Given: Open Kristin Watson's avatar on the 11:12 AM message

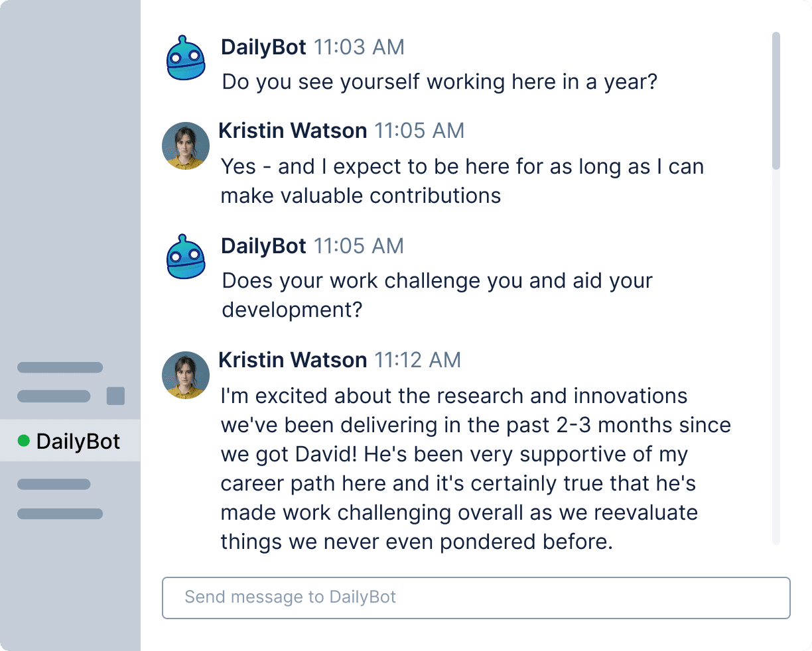Looking at the screenshot, I should click(x=186, y=375).
